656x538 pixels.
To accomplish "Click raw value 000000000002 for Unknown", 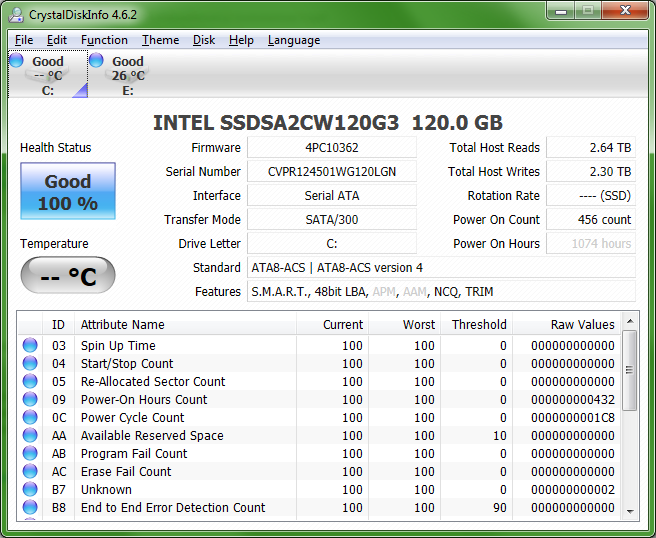I will tap(573, 489).
